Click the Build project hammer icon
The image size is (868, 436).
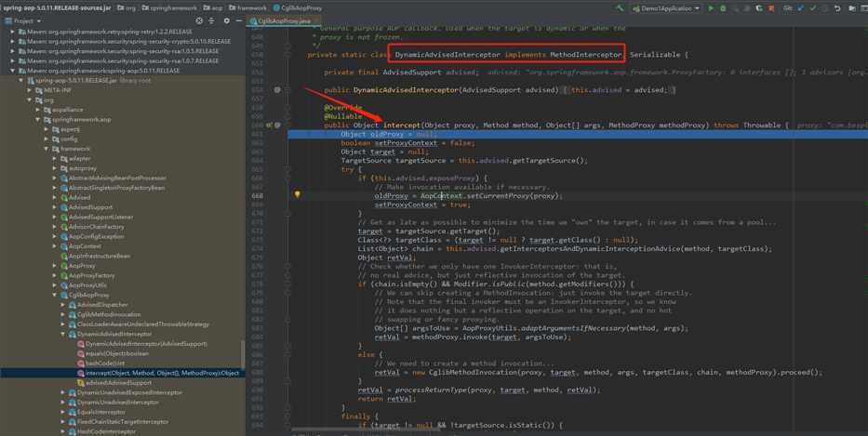click(620, 7)
